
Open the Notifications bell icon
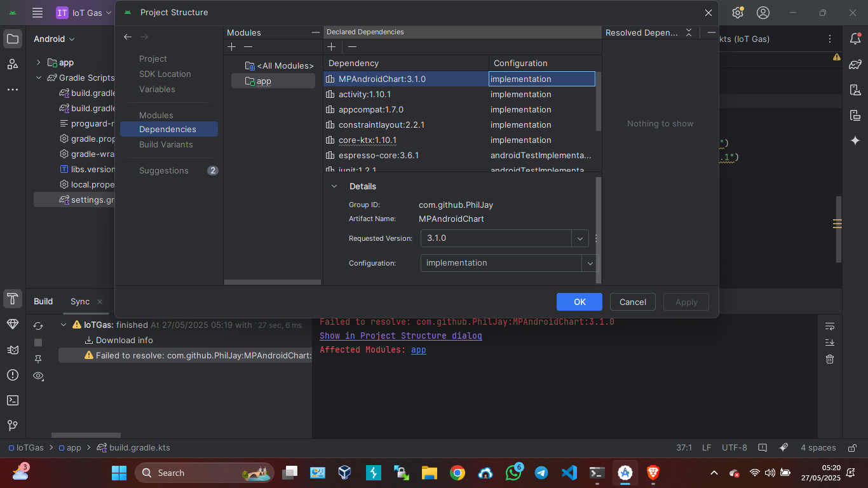click(855, 39)
